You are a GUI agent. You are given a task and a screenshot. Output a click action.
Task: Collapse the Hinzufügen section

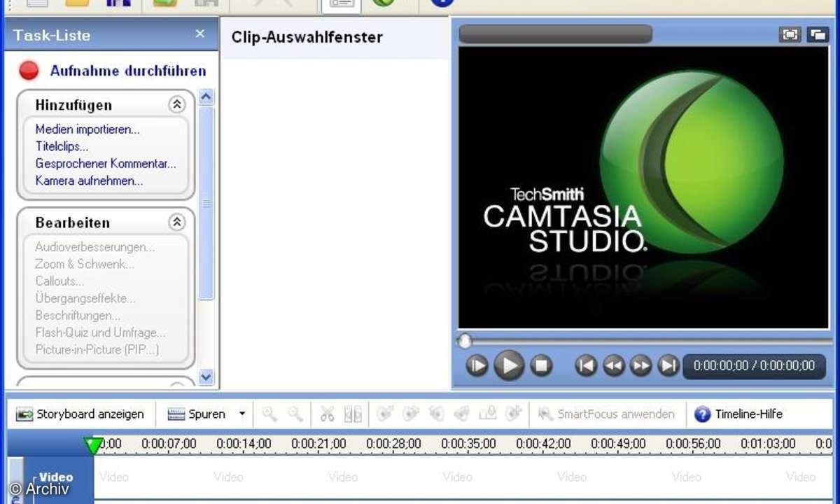coord(177,105)
